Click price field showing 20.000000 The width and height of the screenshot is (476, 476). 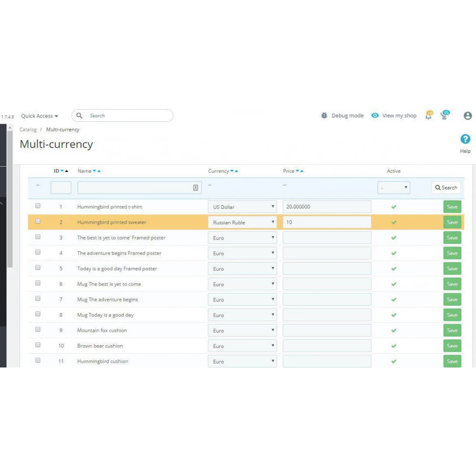point(327,207)
